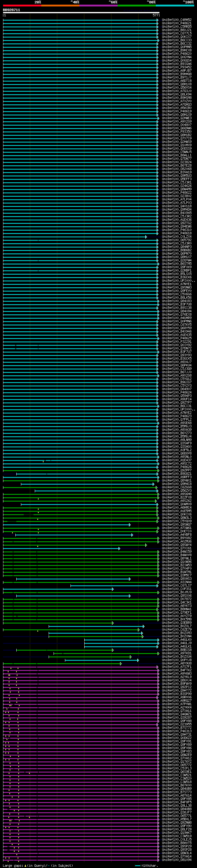Click the label UniRef100_Q7X7I9
This screenshot has height=868, width=197.
tap(177, 139)
